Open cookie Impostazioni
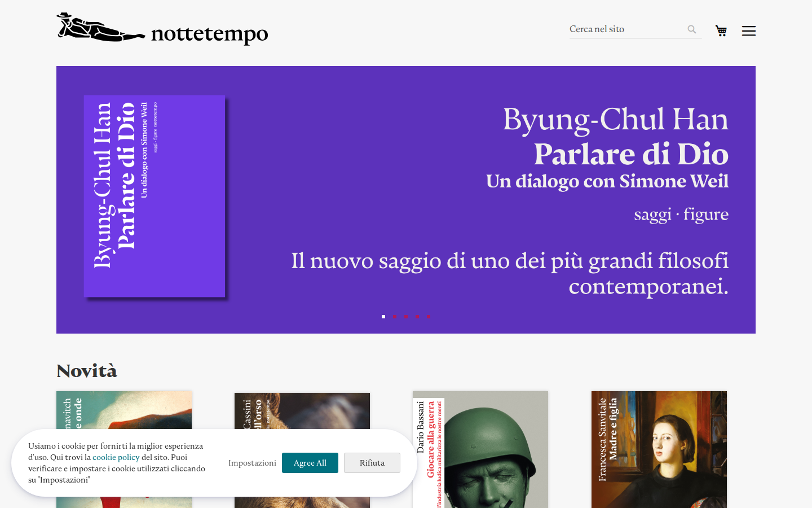This screenshot has height=508, width=812. pos(252,463)
